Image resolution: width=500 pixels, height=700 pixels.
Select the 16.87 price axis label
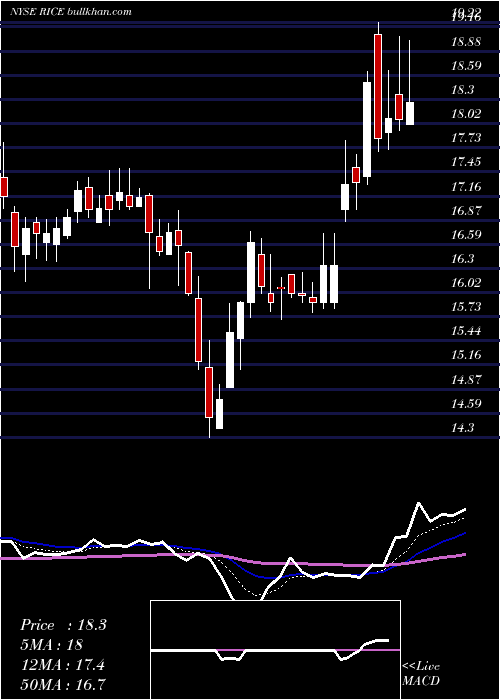466,211
